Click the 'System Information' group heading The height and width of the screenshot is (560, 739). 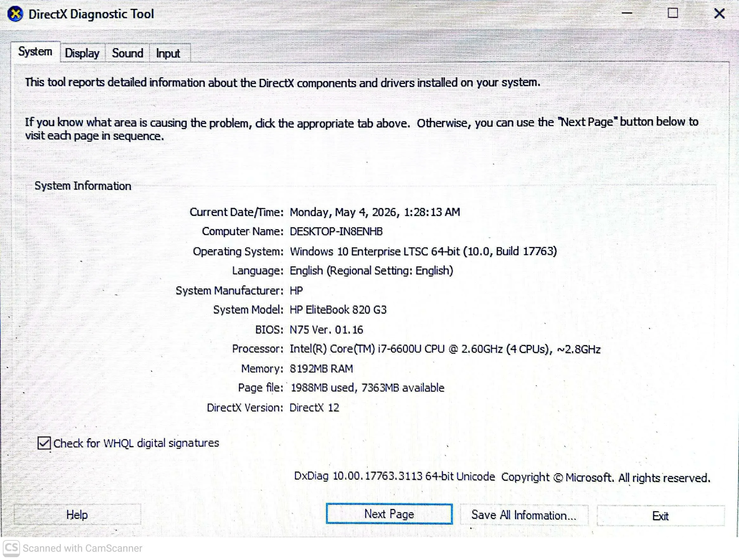coord(83,186)
